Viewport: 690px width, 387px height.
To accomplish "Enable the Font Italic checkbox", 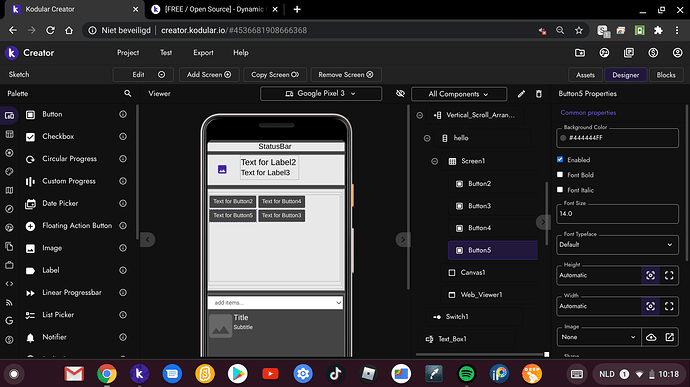I will pyautogui.click(x=560, y=190).
